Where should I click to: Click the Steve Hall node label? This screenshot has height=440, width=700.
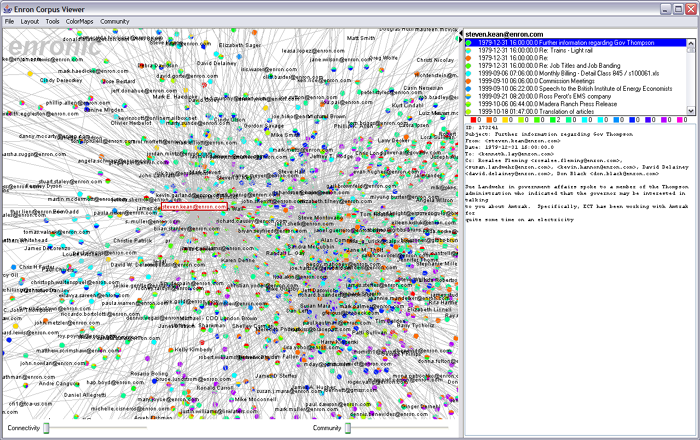(292, 172)
